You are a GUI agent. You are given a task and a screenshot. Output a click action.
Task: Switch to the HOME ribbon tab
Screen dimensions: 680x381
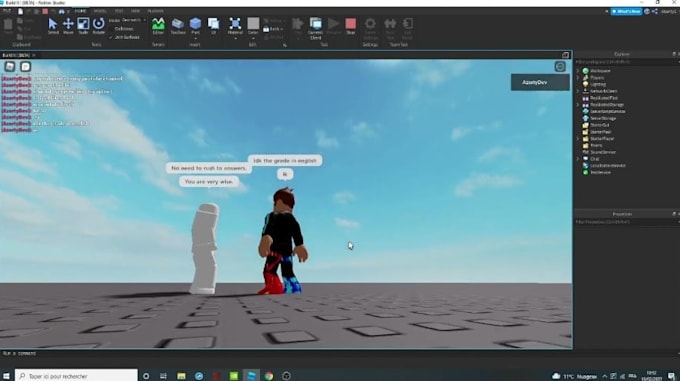[x=80, y=11]
